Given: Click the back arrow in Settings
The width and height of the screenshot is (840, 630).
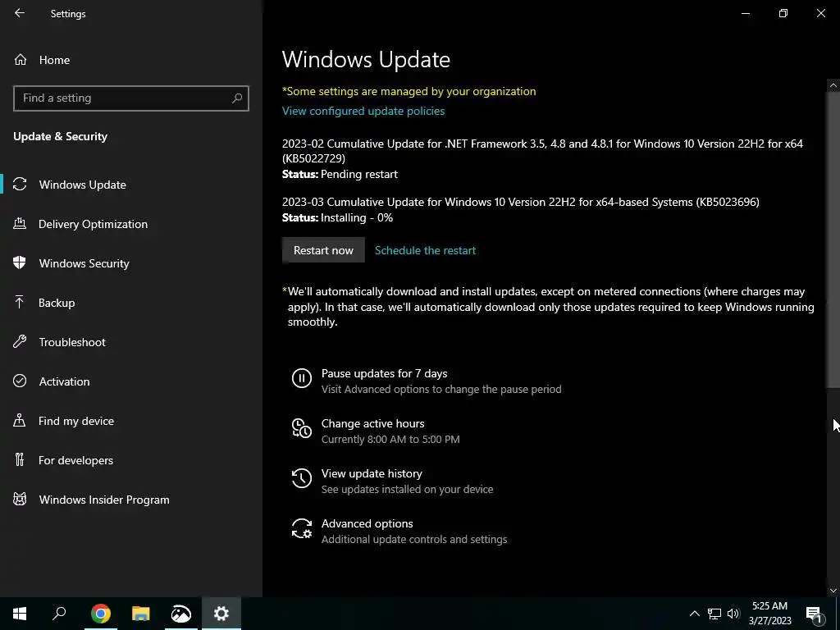Looking at the screenshot, I should point(20,13).
